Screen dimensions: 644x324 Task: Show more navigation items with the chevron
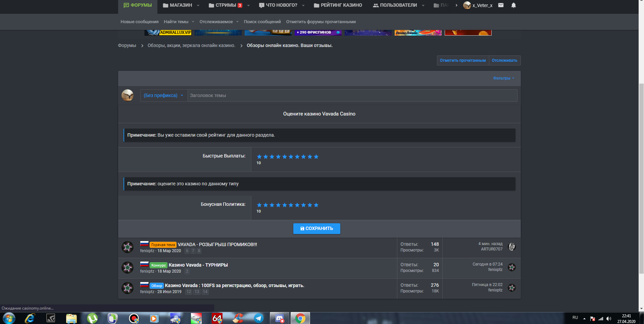click(x=456, y=5)
